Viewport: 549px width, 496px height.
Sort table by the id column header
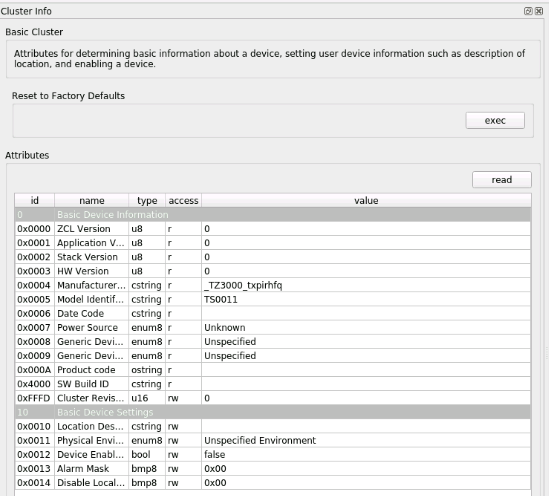coord(35,201)
